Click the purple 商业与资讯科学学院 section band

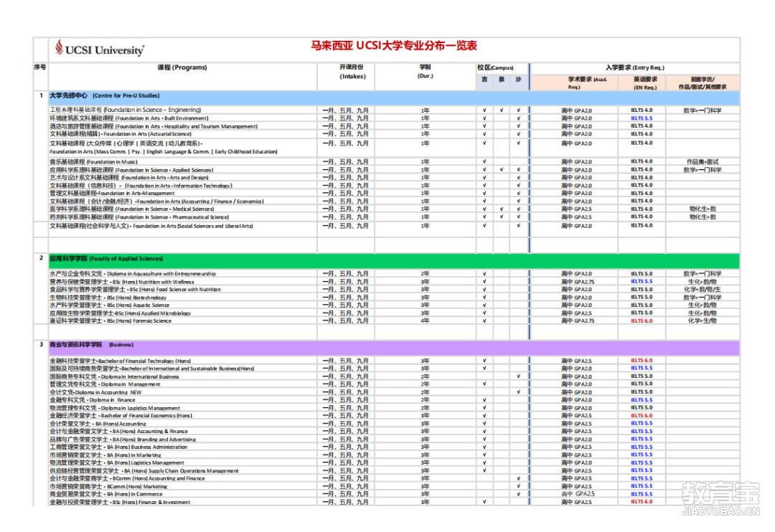[395, 345]
